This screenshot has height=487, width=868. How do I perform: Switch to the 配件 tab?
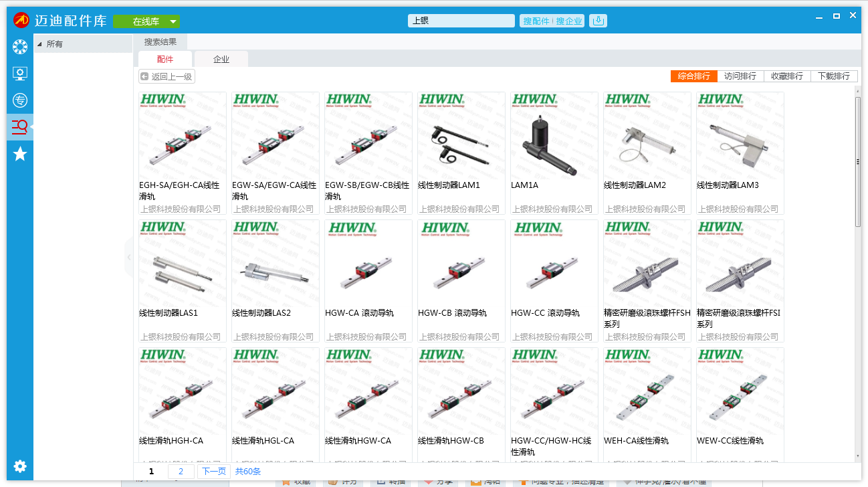(165, 59)
